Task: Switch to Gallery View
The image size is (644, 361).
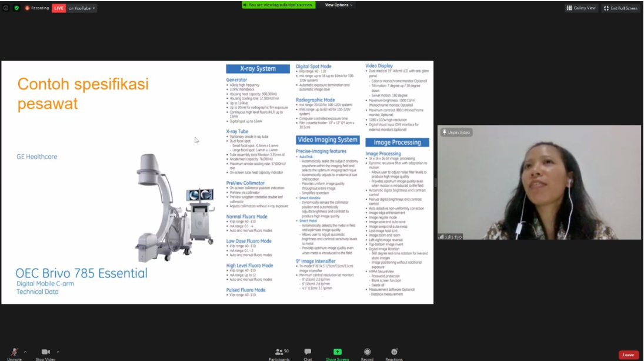Action: (581, 8)
